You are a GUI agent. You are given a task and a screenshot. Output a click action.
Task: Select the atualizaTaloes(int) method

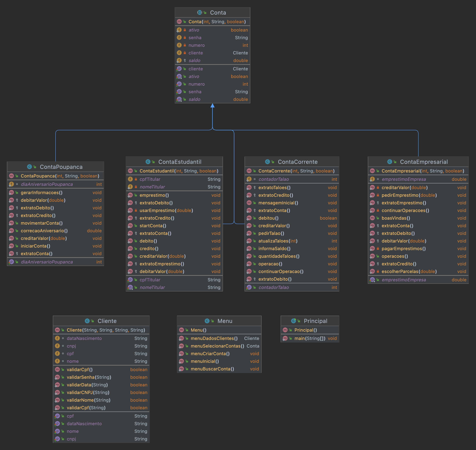pos(278,241)
